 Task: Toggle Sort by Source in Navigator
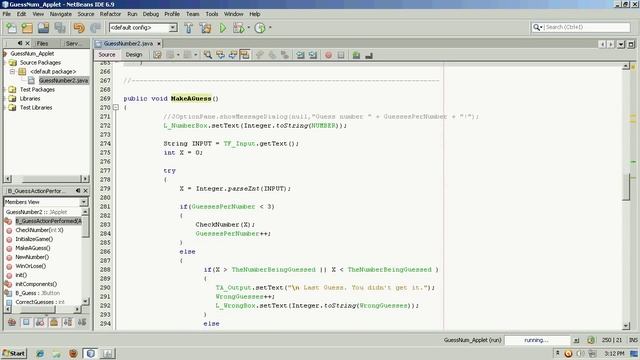coord(82,322)
